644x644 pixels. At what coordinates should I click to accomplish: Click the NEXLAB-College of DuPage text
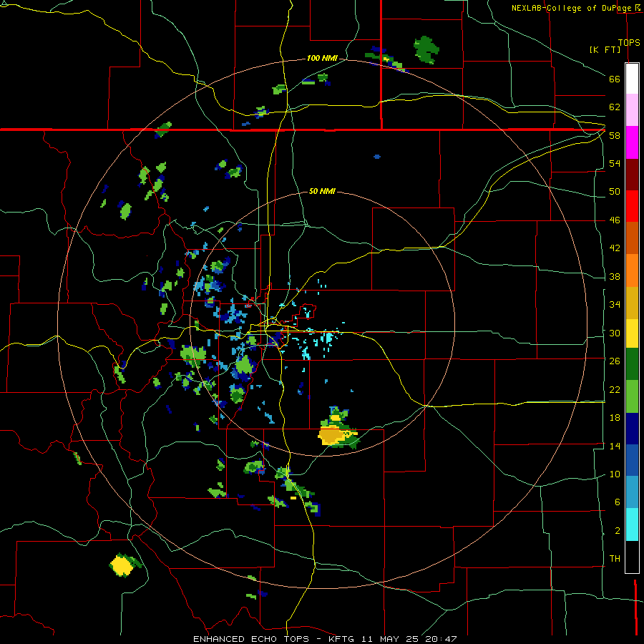click(571, 8)
